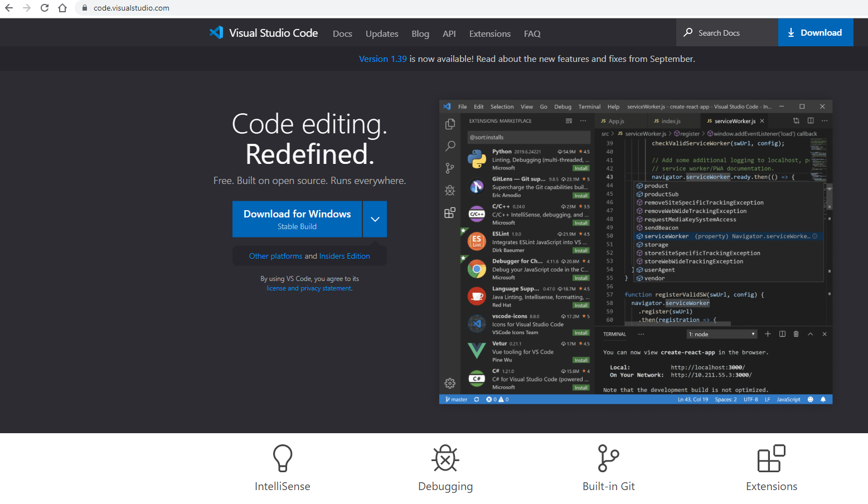Open the Insiders Edition link
868x504 pixels.
point(345,256)
